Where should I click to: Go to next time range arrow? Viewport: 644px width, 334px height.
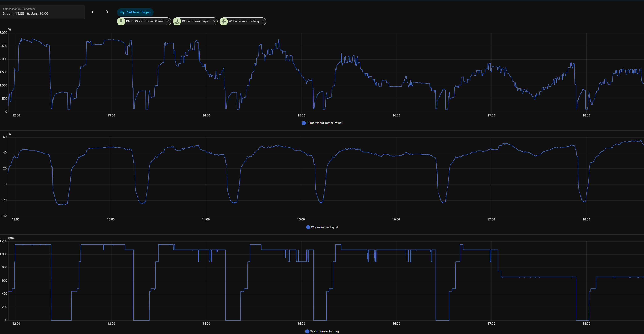click(107, 12)
